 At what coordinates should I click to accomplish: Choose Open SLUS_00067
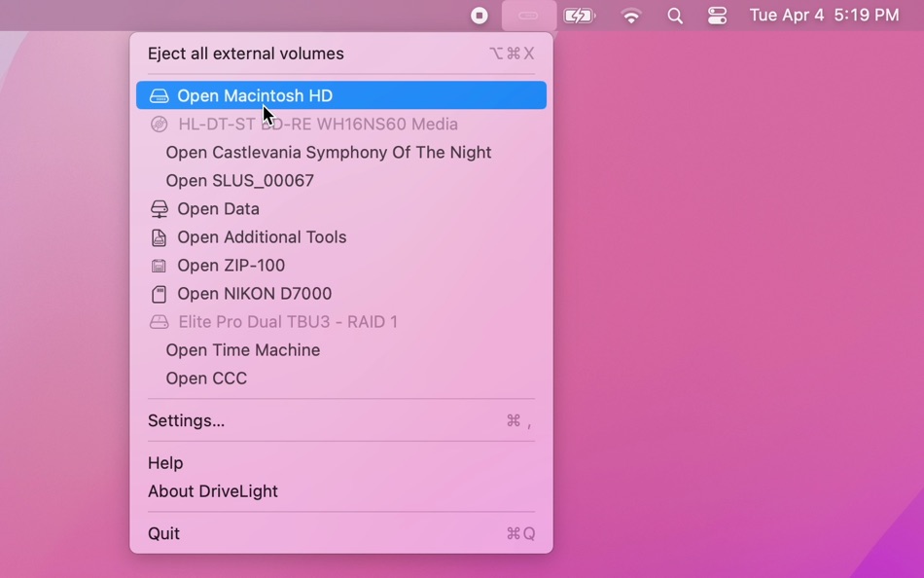pos(341,180)
